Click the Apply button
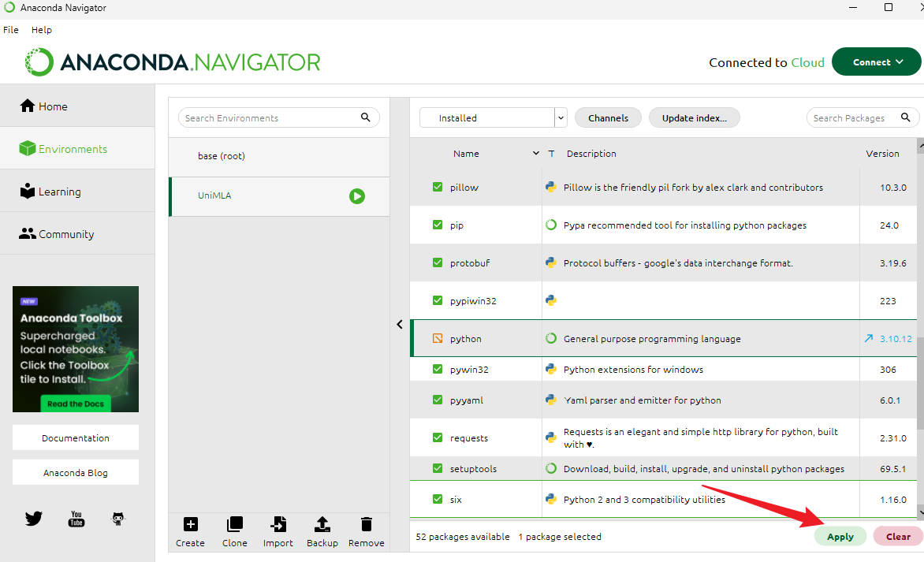 coord(840,537)
